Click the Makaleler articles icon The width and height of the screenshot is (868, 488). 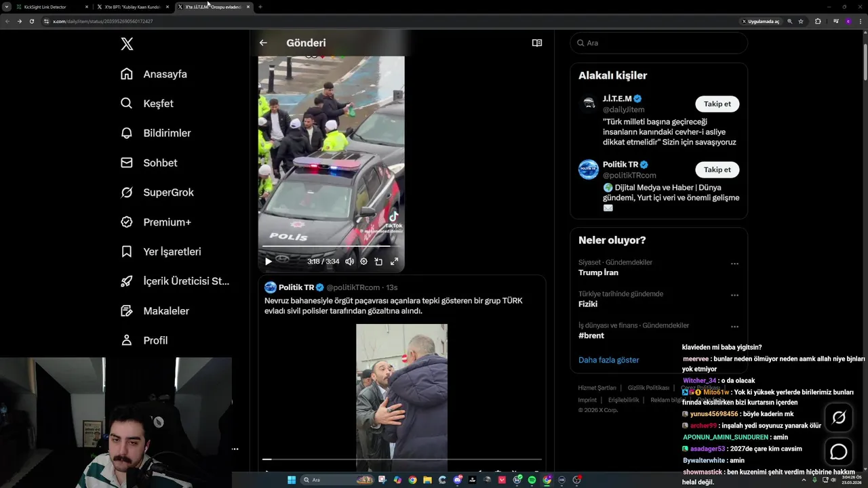coord(127,310)
